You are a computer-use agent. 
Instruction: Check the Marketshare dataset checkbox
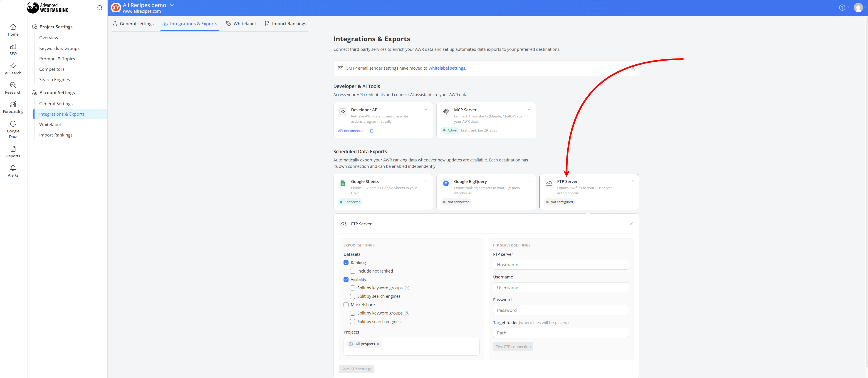pos(346,305)
